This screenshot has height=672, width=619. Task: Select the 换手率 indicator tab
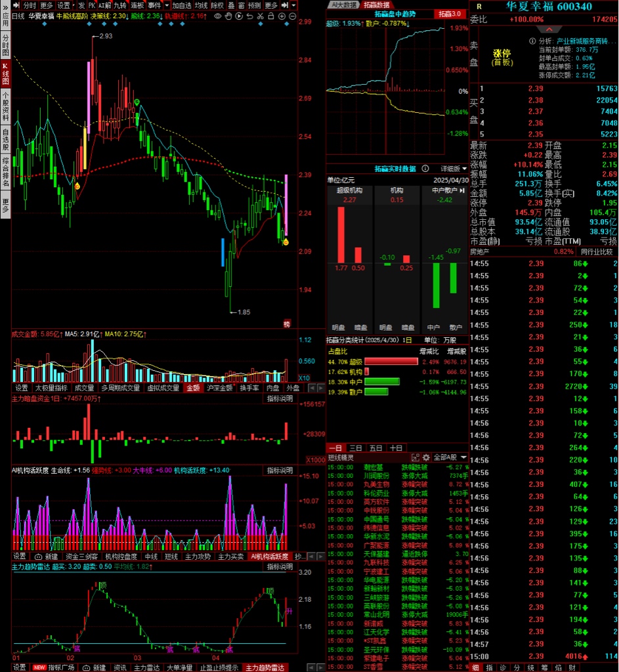(x=249, y=388)
